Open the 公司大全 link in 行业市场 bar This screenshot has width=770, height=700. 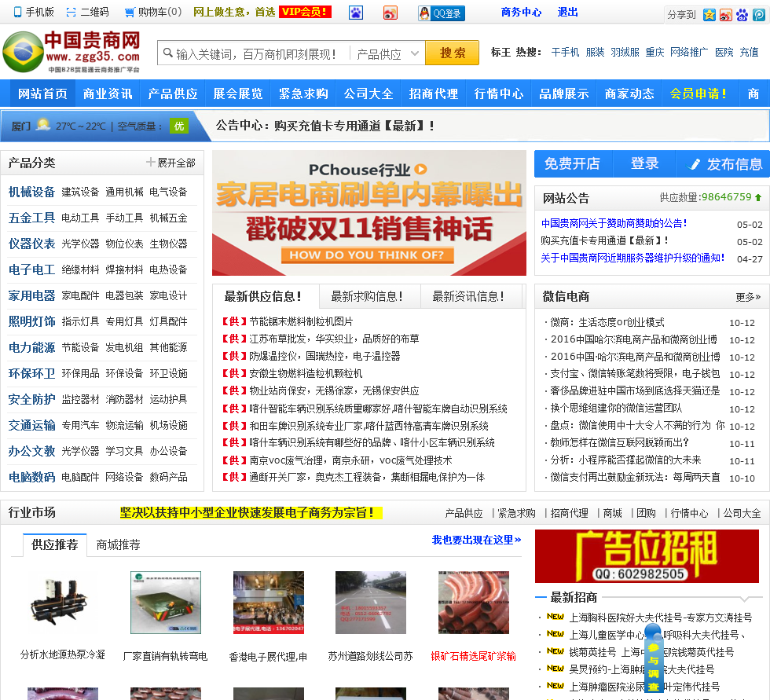point(742,514)
